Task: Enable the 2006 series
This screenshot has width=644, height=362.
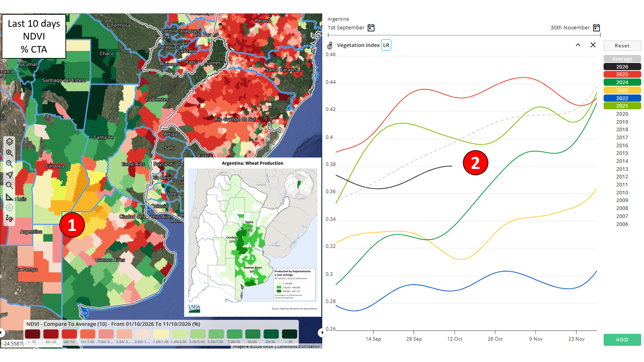Action: [x=622, y=224]
